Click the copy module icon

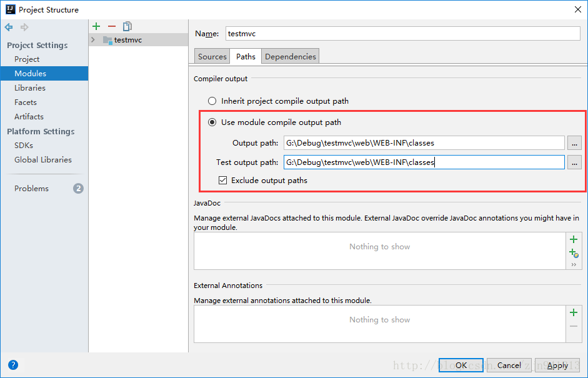[127, 26]
